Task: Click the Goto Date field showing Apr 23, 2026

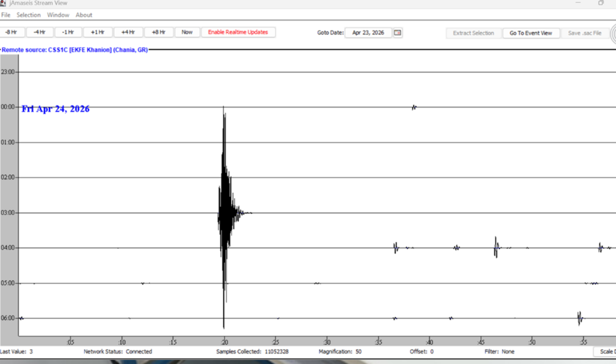Action: [368, 33]
